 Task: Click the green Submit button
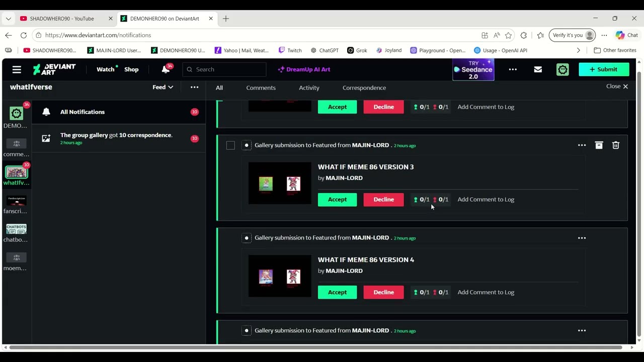604,69
